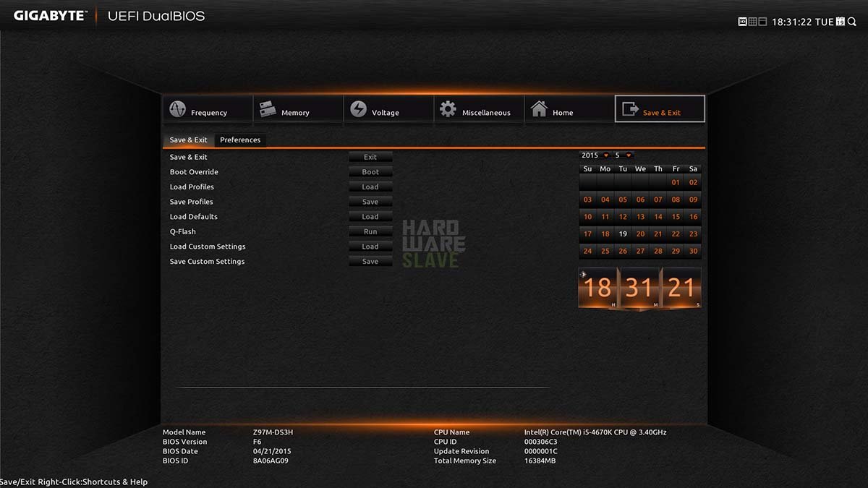Click the minute 31 flip-clock tile
This screenshot has height=488, width=868.
point(639,288)
